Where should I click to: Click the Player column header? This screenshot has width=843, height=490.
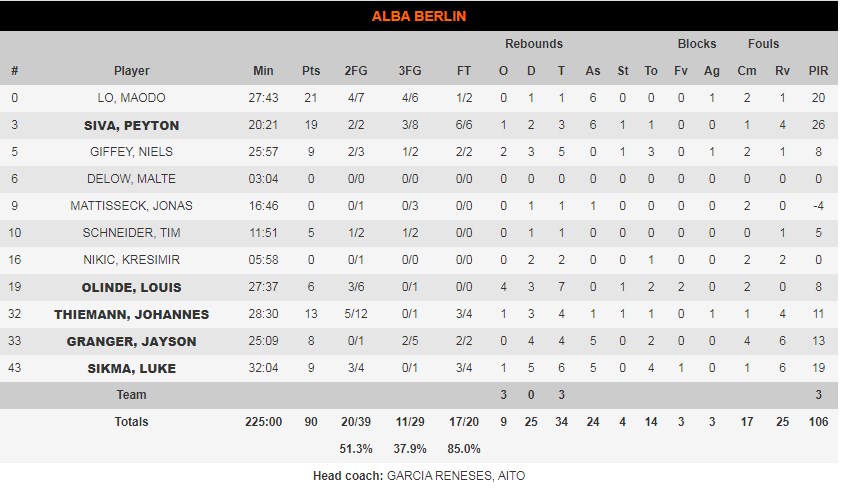131,71
